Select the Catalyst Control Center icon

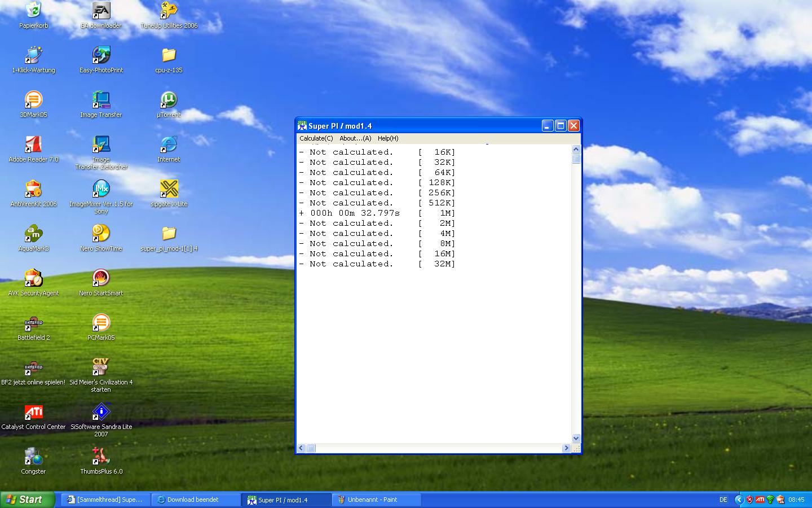(x=33, y=411)
